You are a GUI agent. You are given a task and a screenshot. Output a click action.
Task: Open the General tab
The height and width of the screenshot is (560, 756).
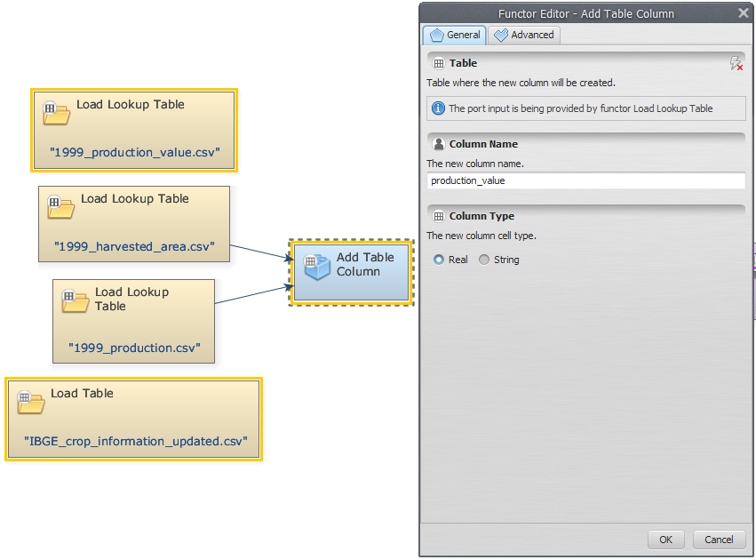click(454, 35)
